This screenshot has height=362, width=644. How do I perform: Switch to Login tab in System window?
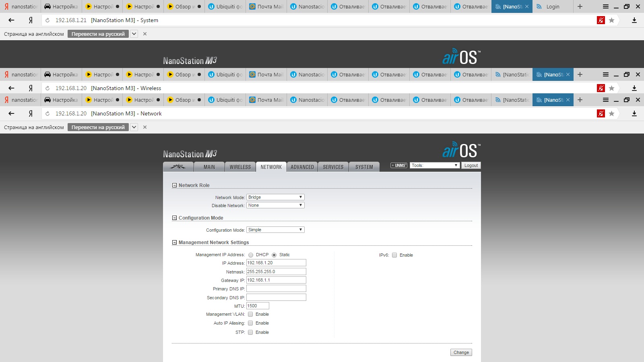click(x=553, y=6)
